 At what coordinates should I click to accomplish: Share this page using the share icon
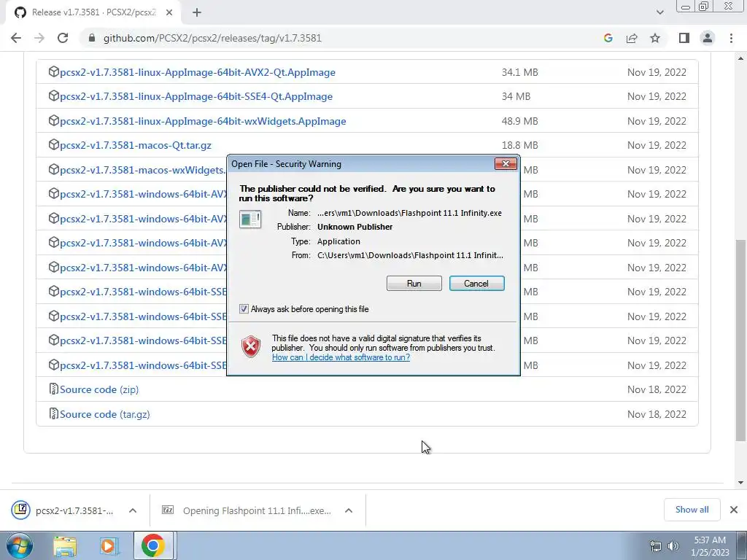(632, 38)
